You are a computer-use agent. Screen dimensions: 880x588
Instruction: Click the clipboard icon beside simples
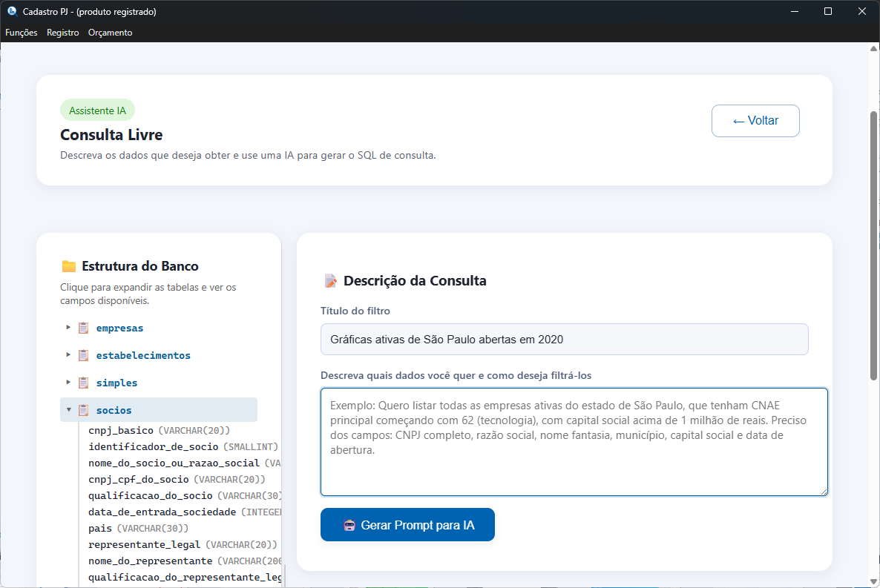point(83,383)
